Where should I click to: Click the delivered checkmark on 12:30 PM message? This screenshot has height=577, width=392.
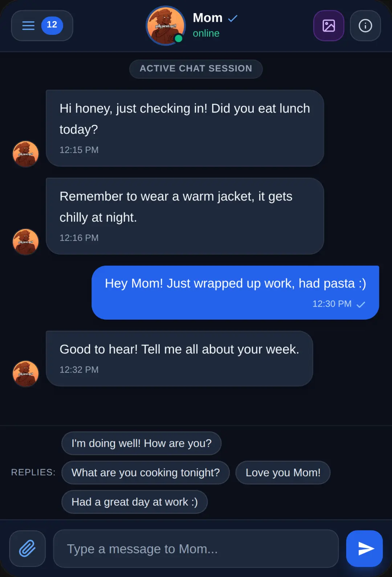coord(361,304)
